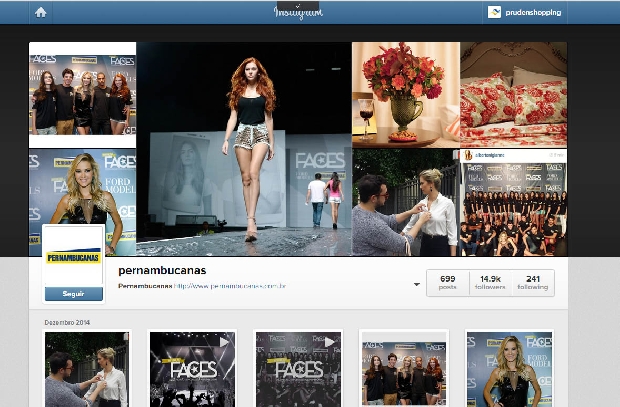Open the large group black shirts banner photo
This screenshot has width=620, height=407.
click(514, 203)
